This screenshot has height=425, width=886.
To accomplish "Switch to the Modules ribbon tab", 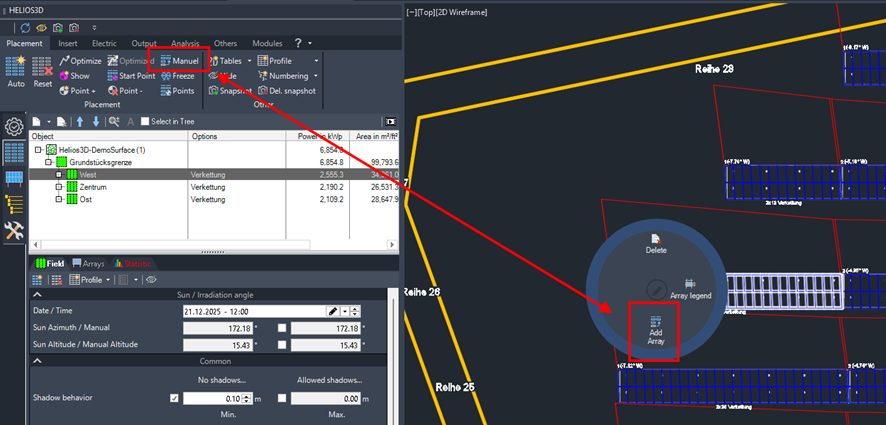I will point(267,43).
